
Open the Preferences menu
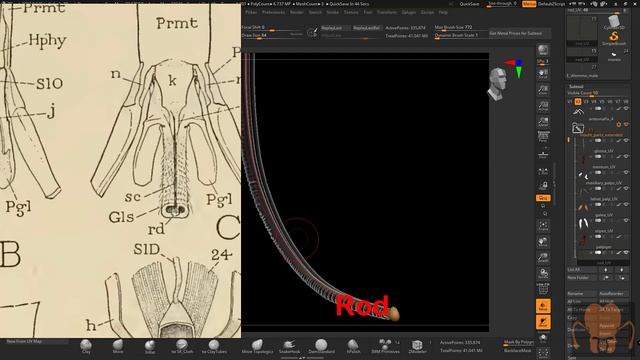coord(273,12)
